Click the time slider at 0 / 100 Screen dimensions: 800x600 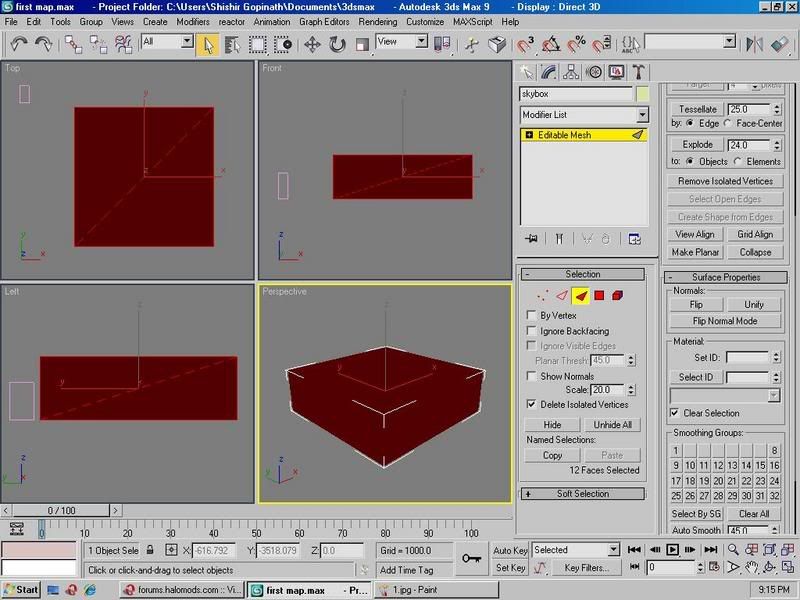(x=61, y=510)
